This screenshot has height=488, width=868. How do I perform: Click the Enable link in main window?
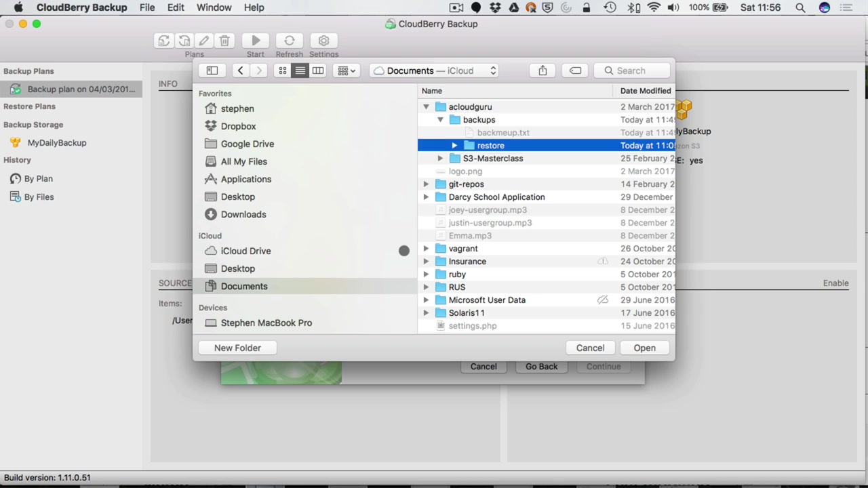[835, 283]
